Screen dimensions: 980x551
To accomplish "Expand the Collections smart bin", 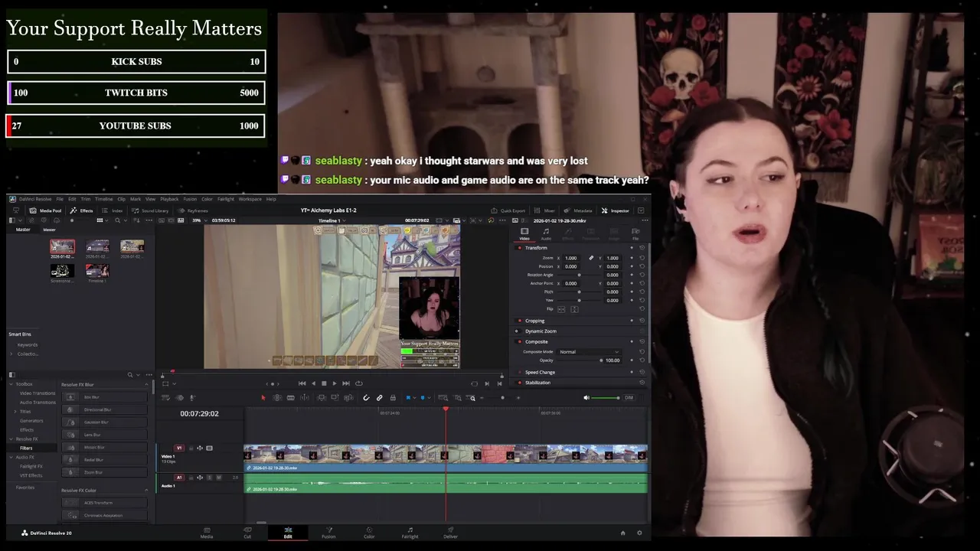I will pos(11,354).
